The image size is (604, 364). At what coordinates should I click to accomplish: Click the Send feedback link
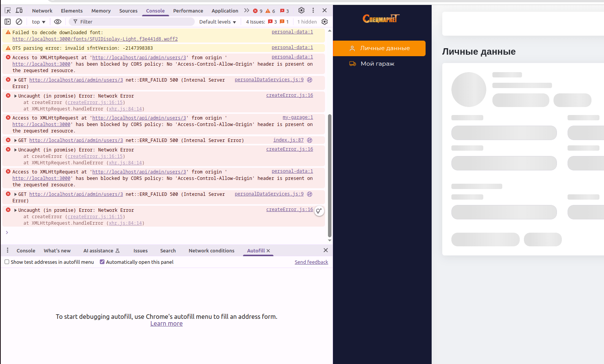tap(311, 262)
